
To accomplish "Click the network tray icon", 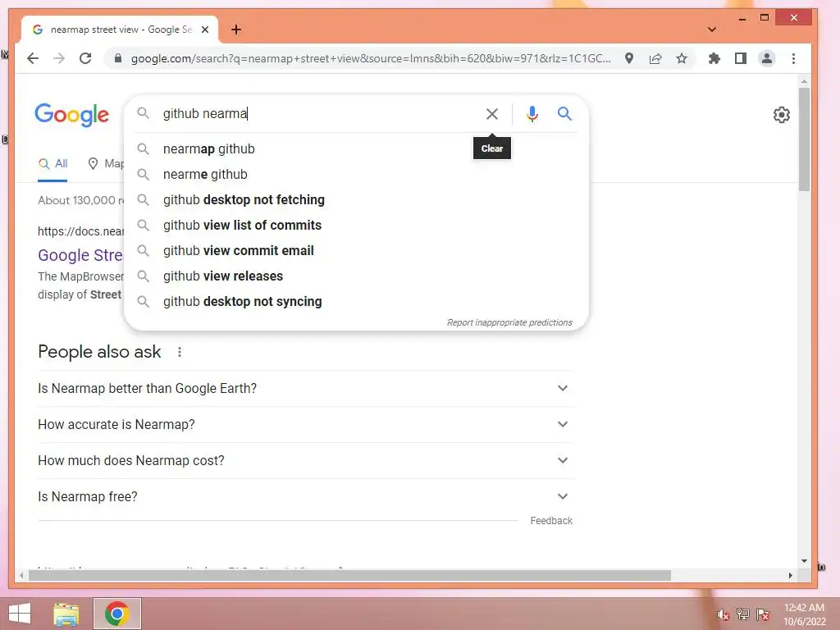I will click(742, 614).
